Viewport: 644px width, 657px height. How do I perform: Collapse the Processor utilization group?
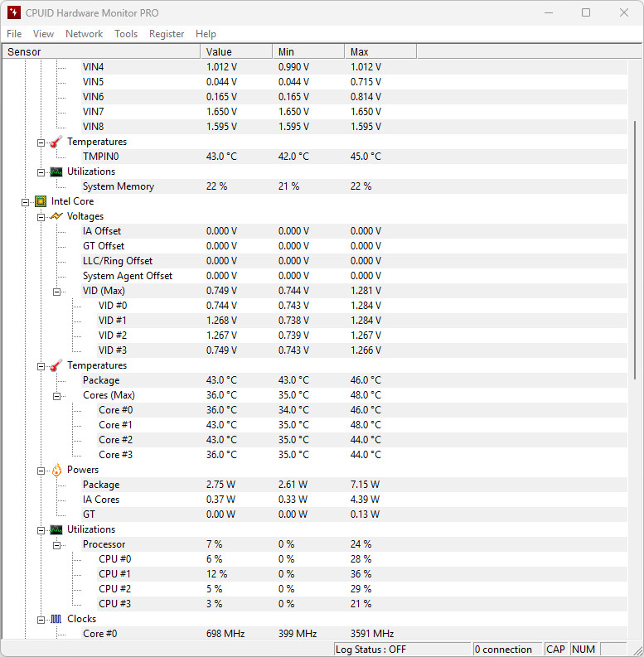pyautogui.click(x=57, y=544)
